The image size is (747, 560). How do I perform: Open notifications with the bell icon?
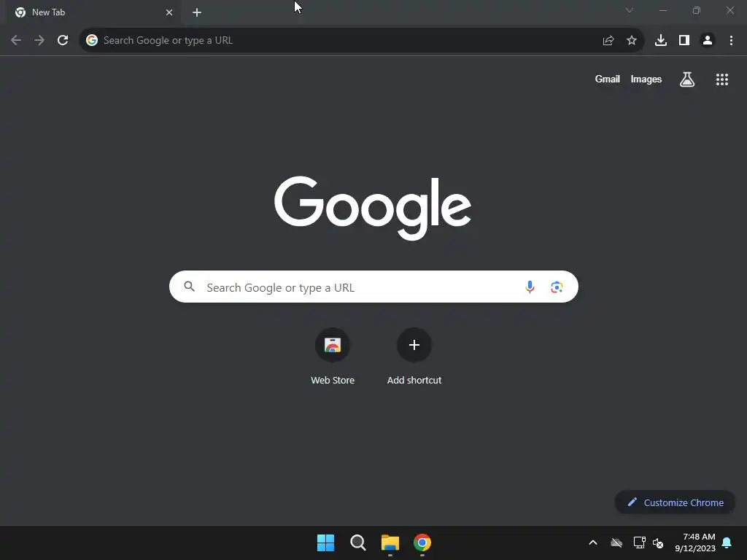click(727, 542)
